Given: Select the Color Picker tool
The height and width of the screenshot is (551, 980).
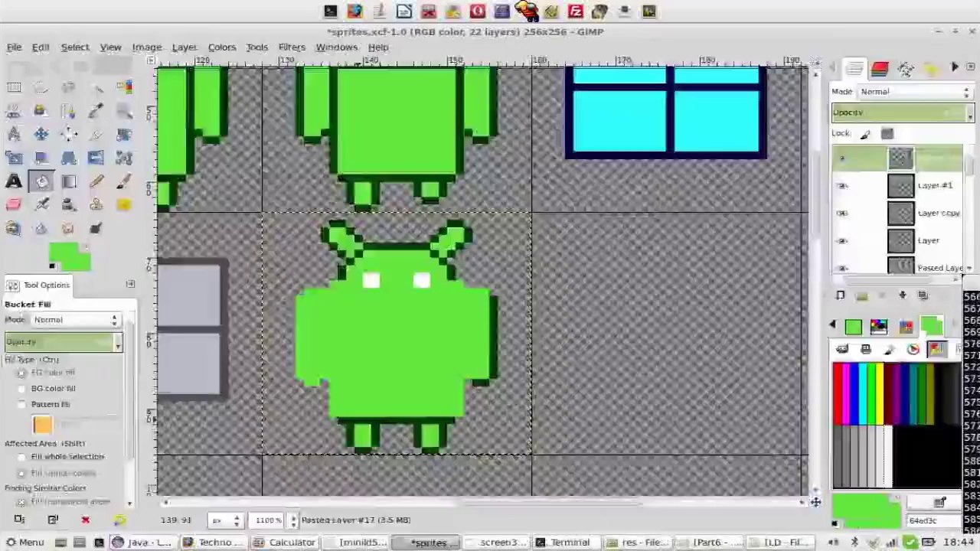Looking at the screenshot, I should tap(96, 111).
